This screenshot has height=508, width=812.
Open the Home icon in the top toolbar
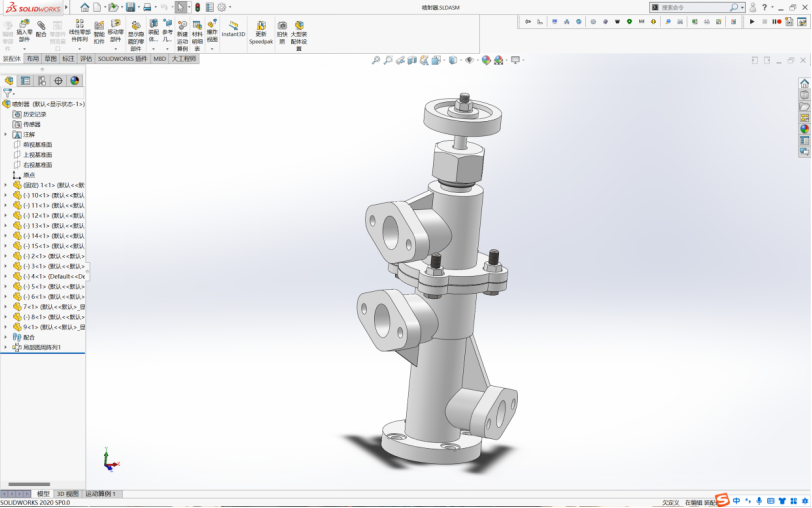[85, 7]
